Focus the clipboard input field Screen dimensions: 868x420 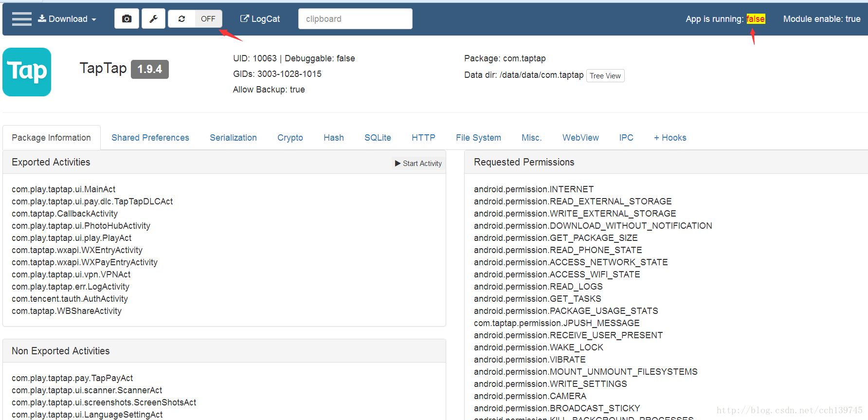point(355,18)
